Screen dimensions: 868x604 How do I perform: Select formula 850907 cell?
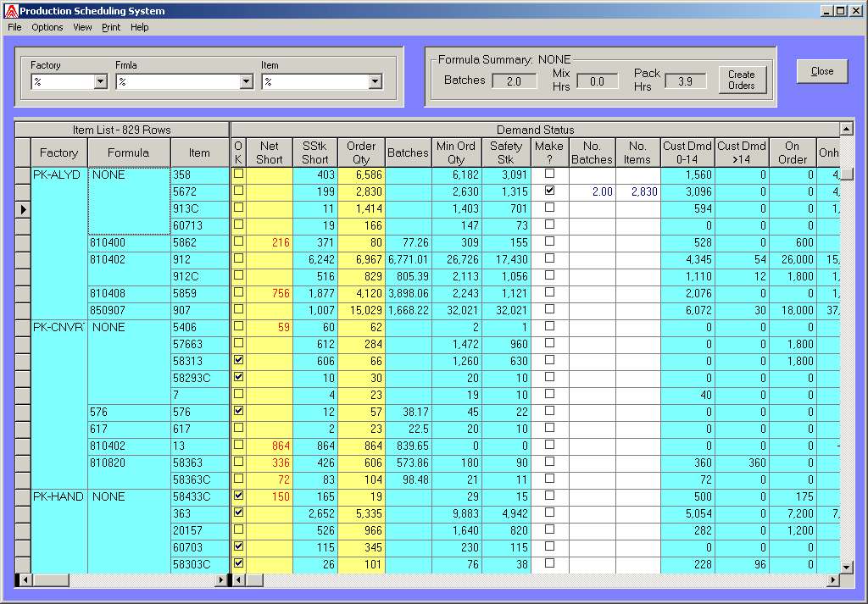point(129,311)
